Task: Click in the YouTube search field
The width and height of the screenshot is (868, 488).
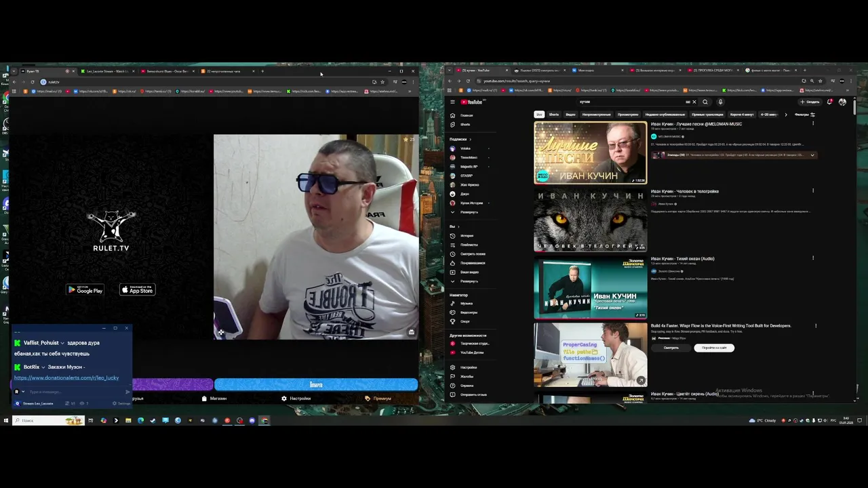Action: click(x=631, y=102)
